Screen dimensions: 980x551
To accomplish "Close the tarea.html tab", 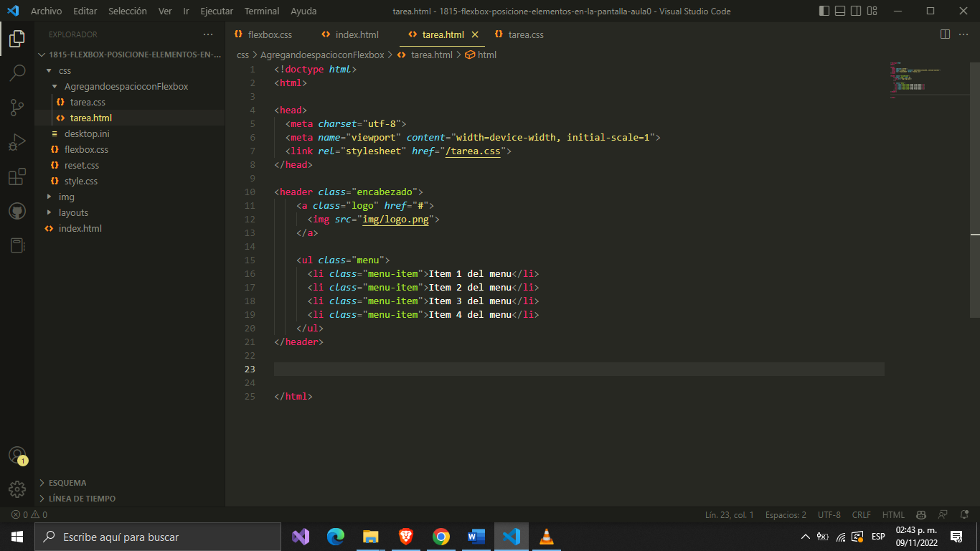I will [475, 34].
